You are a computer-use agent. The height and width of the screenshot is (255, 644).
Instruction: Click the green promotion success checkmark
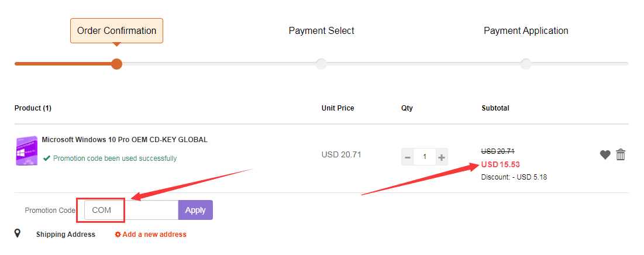point(47,158)
